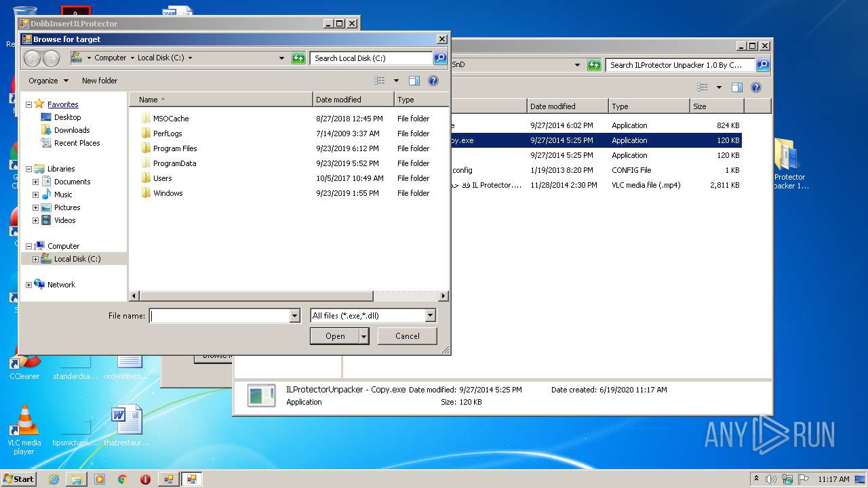Viewport: 868px width, 488px height.
Task: Sort by Type column in Browse dialog
Action: pyautogui.click(x=421, y=100)
